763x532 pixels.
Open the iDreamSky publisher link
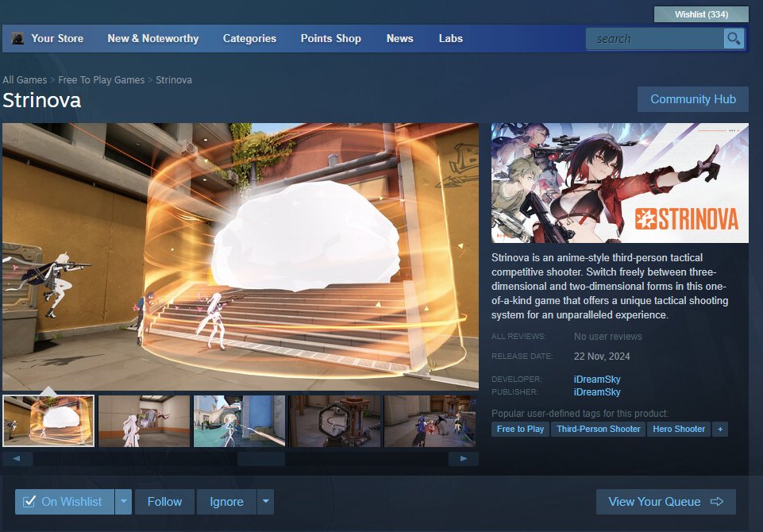(597, 391)
